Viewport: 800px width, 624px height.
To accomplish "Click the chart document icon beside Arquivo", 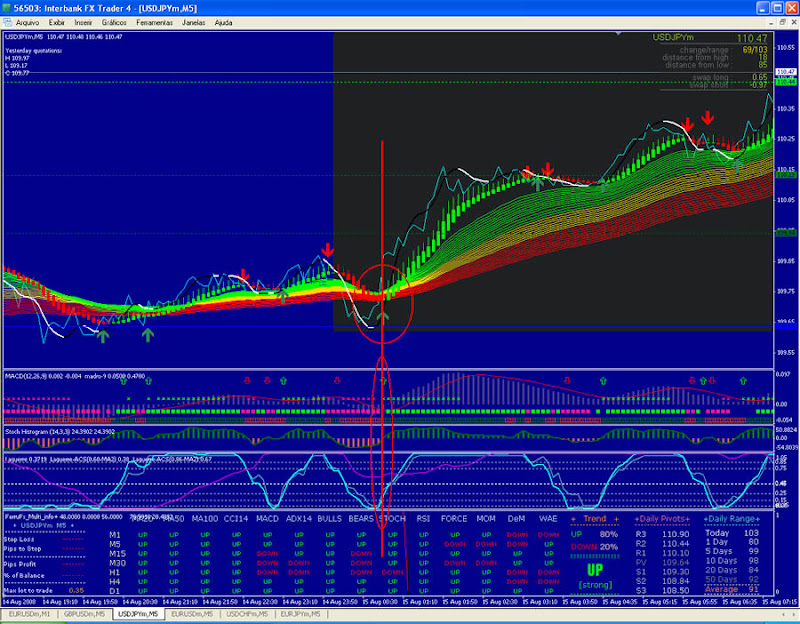I will (7, 22).
